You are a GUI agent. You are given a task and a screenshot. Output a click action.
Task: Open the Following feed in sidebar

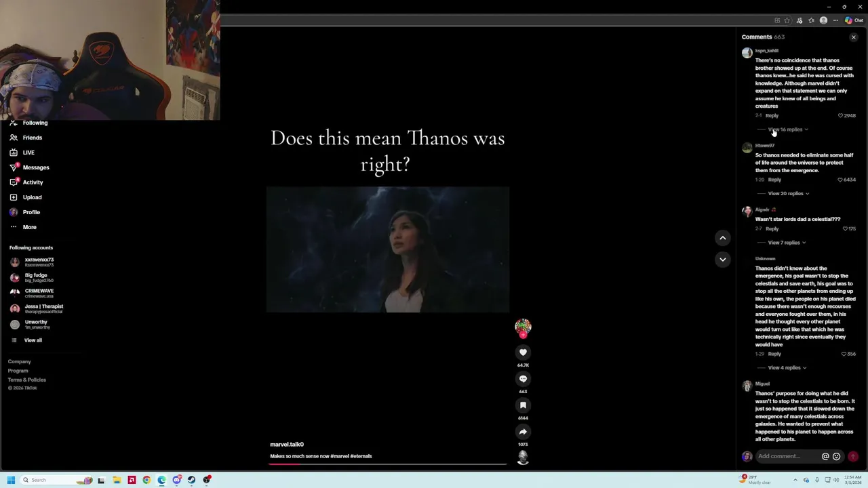(x=28, y=123)
